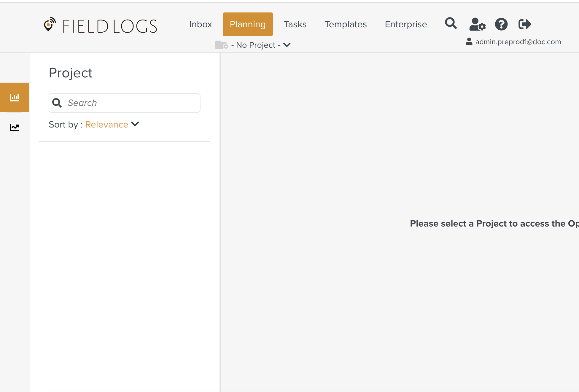Select the line chart sidebar icon
579x392 pixels.
click(x=15, y=128)
